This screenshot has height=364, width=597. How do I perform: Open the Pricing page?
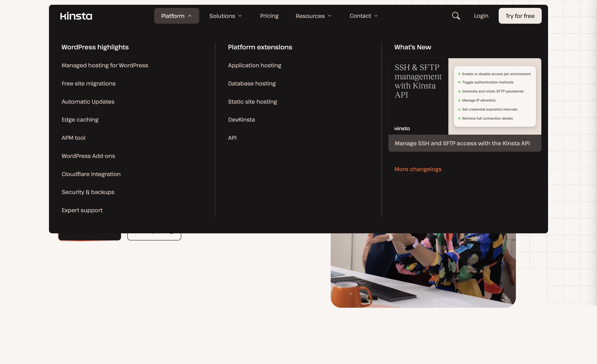pos(269,16)
